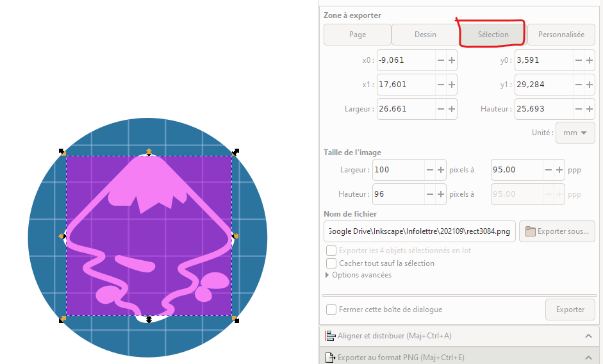The image size is (603, 364).
Task: Click the image Hauteur pixels field 96
Action: [399, 194]
